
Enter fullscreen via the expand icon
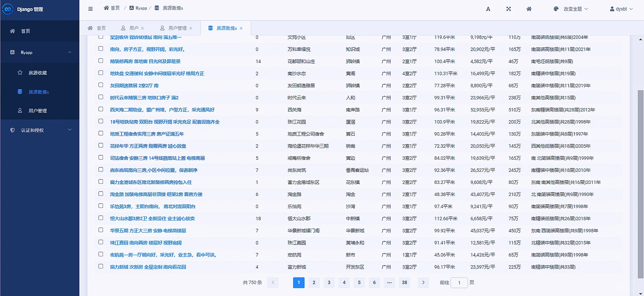(509, 9)
